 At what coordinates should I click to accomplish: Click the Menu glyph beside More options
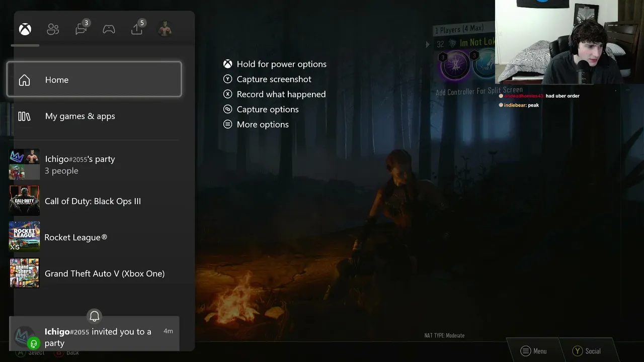pos(228,124)
